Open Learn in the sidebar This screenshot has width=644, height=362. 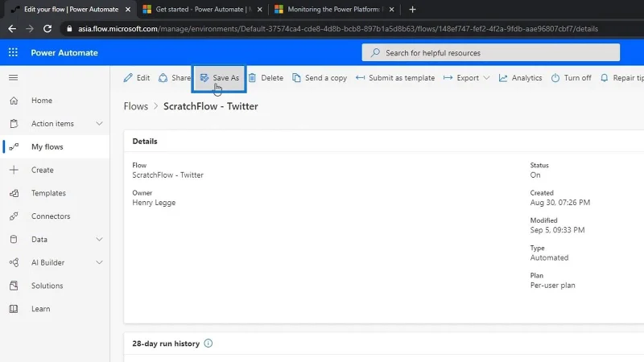55,309
